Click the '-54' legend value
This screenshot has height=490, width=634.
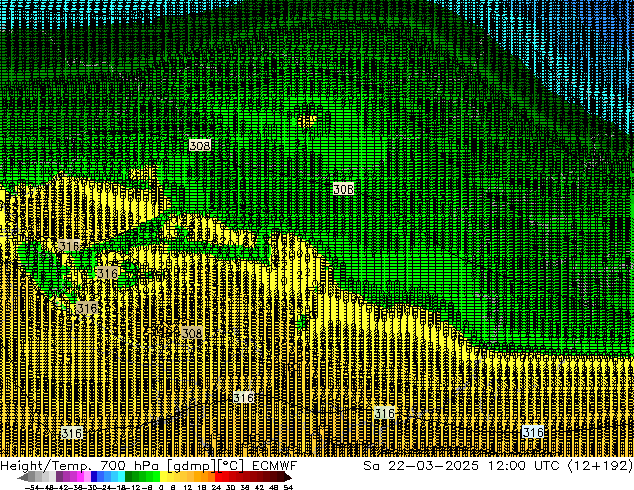[32, 488]
